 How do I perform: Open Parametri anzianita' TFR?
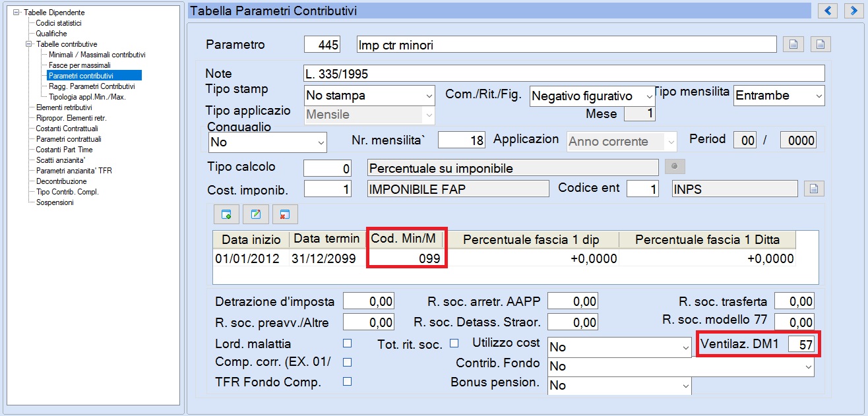(x=73, y=171)
